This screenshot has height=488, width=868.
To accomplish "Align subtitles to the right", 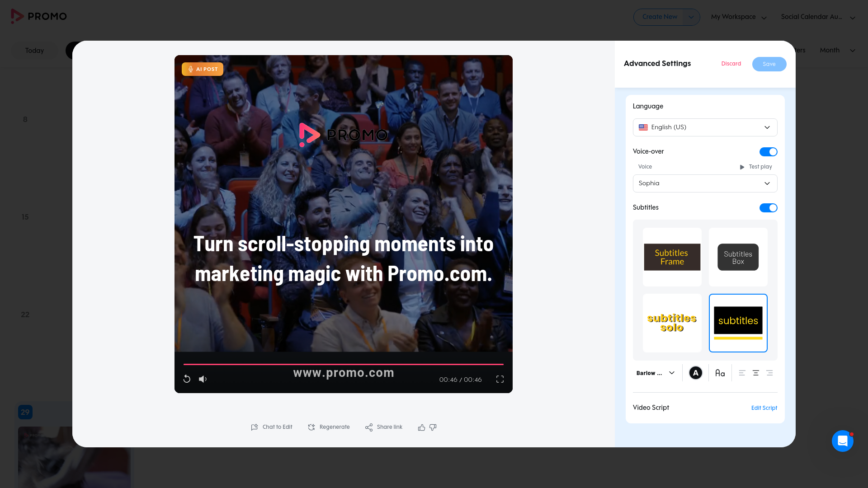I will [x=769, y=373].
